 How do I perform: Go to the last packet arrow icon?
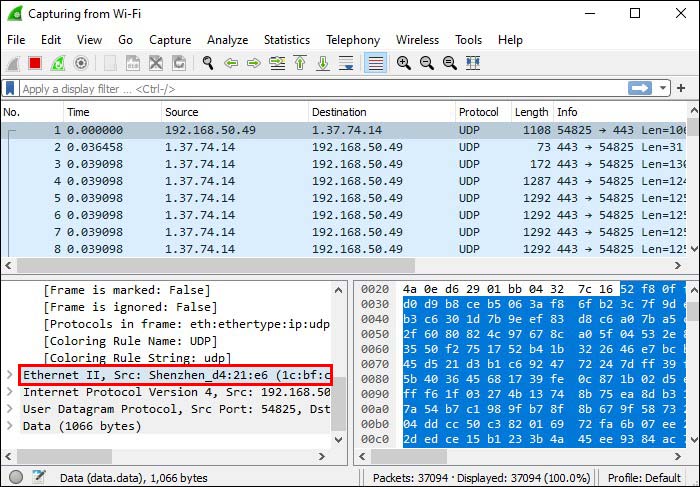[323, 63]
